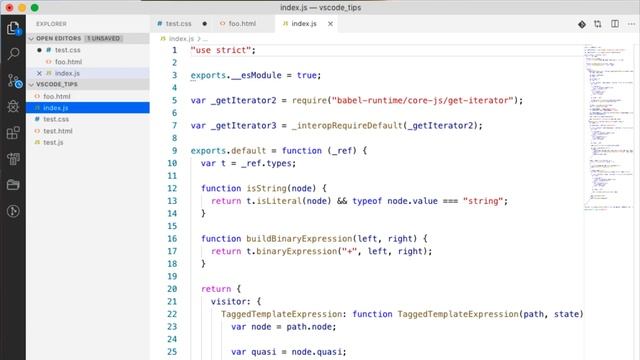640x360 pixels.
Task: Click the unsaved dot on test.css tab
Action: [204, 24]
